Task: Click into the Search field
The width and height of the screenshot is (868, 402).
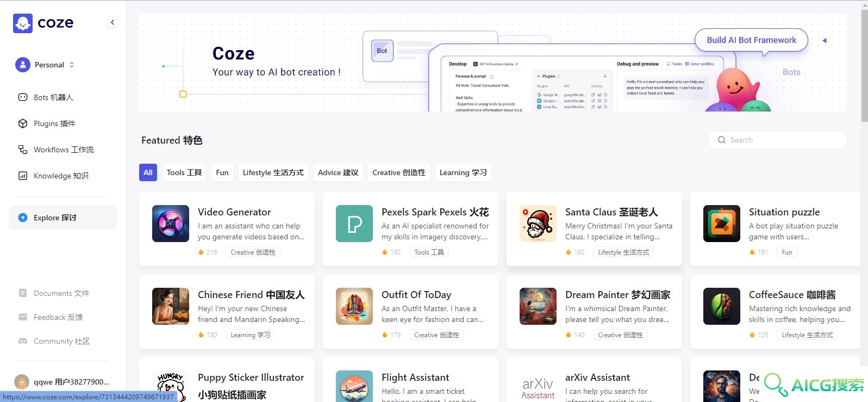Action: (x=777, y=140)
